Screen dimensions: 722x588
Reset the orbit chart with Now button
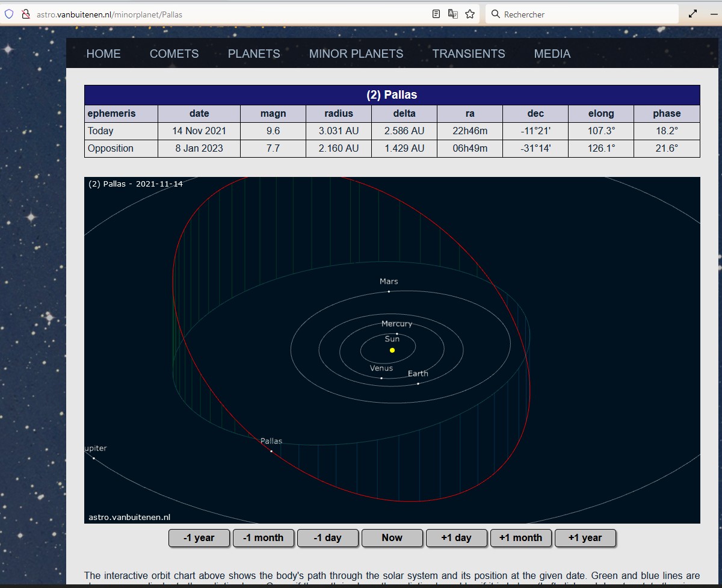392,538
